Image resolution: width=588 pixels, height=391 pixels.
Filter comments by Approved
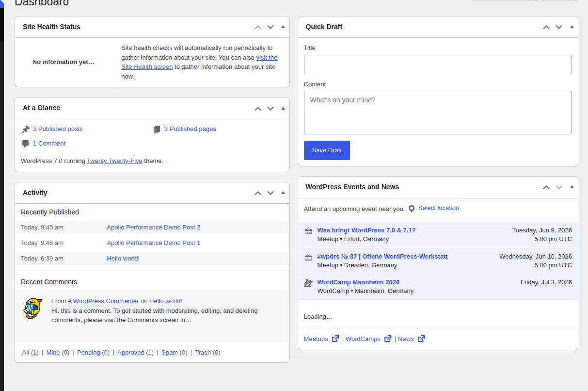click(x=131, y=353)
